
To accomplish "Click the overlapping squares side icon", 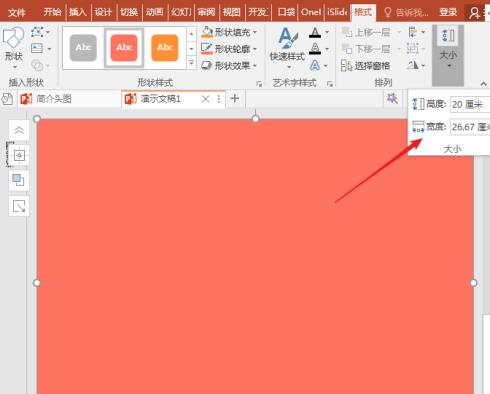I will (x=19, y=181).
